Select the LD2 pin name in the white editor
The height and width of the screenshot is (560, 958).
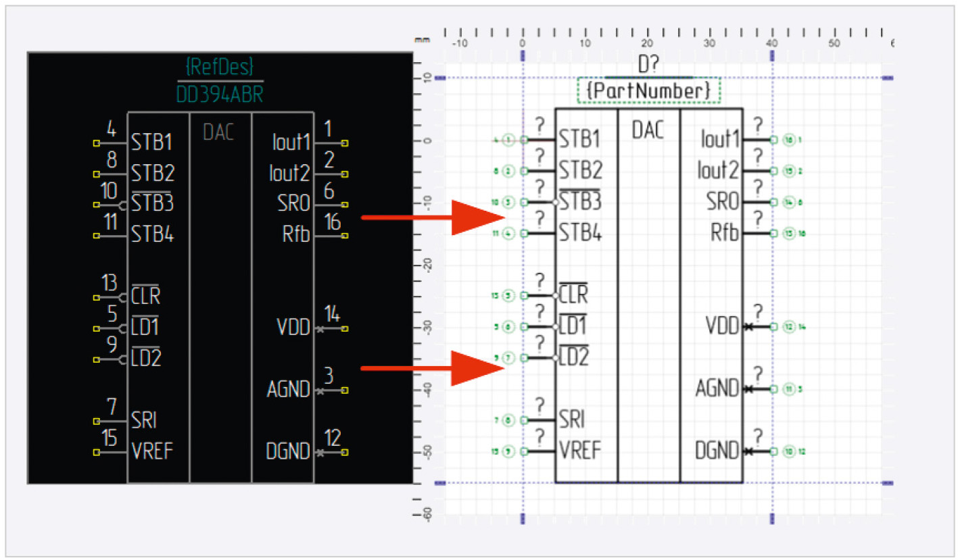click(574, 357)
